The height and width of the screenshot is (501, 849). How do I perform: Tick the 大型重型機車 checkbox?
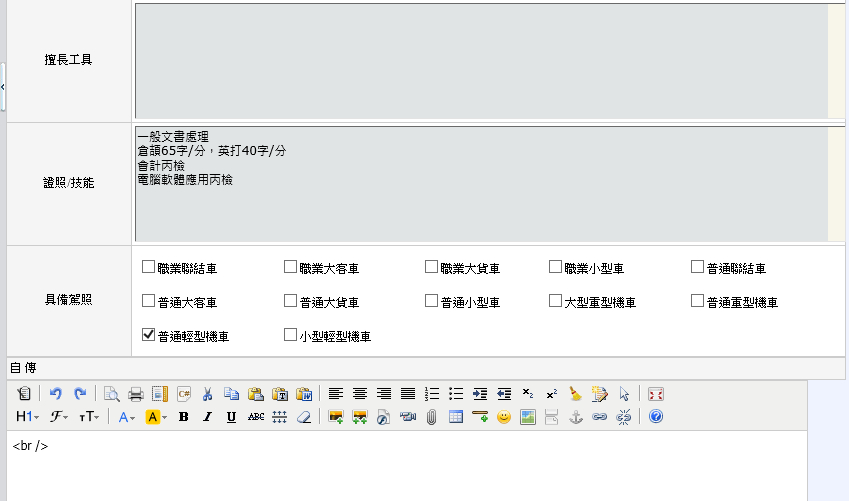coord(556,301)
